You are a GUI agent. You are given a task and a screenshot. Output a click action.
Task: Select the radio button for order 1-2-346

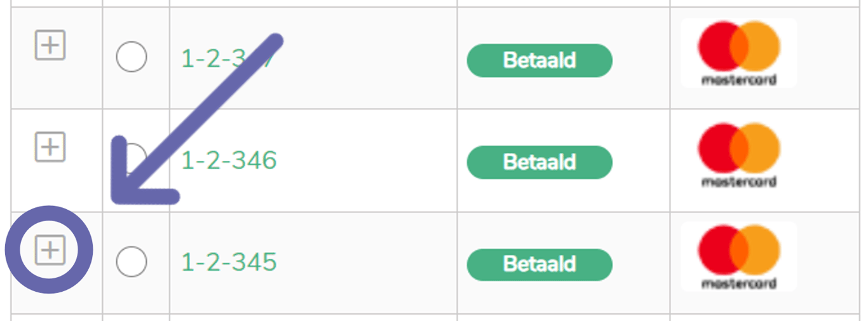(x=132, y=159)
